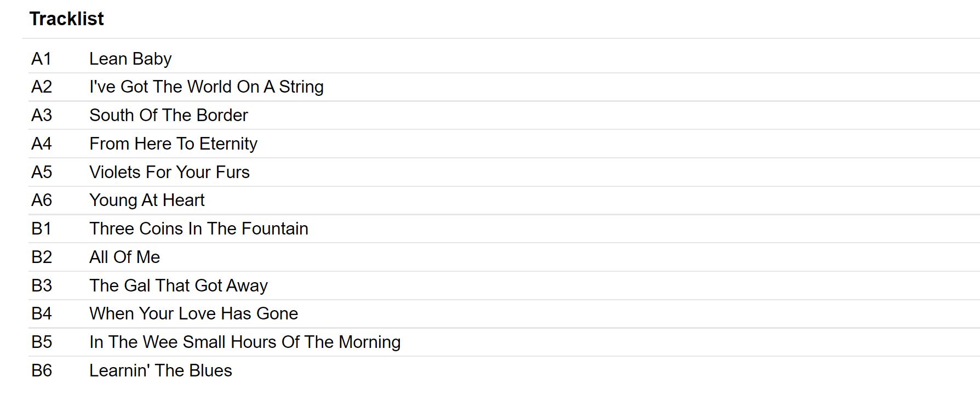The image size is (980, 406).
Task: Select Three Coins In The Fountain
Action: (x=198, y=228)
